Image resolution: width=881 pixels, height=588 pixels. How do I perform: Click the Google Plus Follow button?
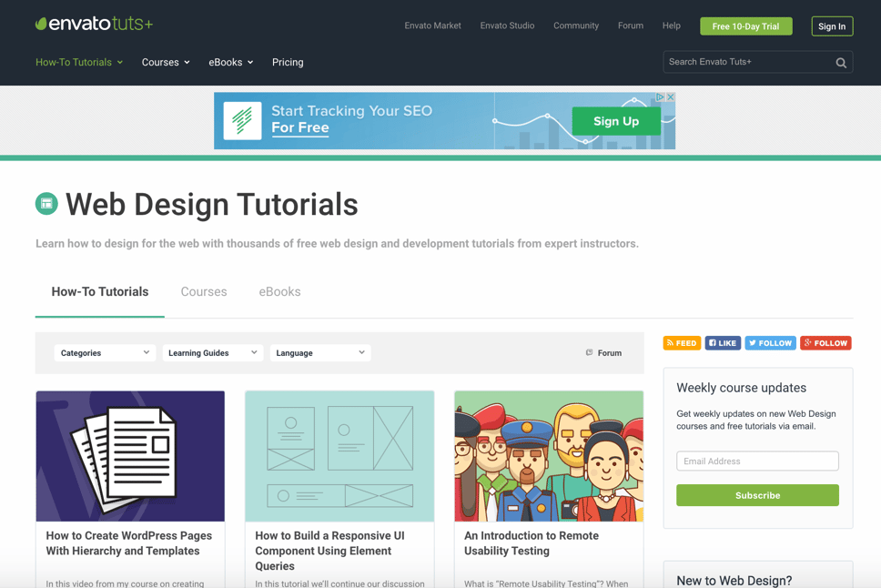click(x=825, y=343)
